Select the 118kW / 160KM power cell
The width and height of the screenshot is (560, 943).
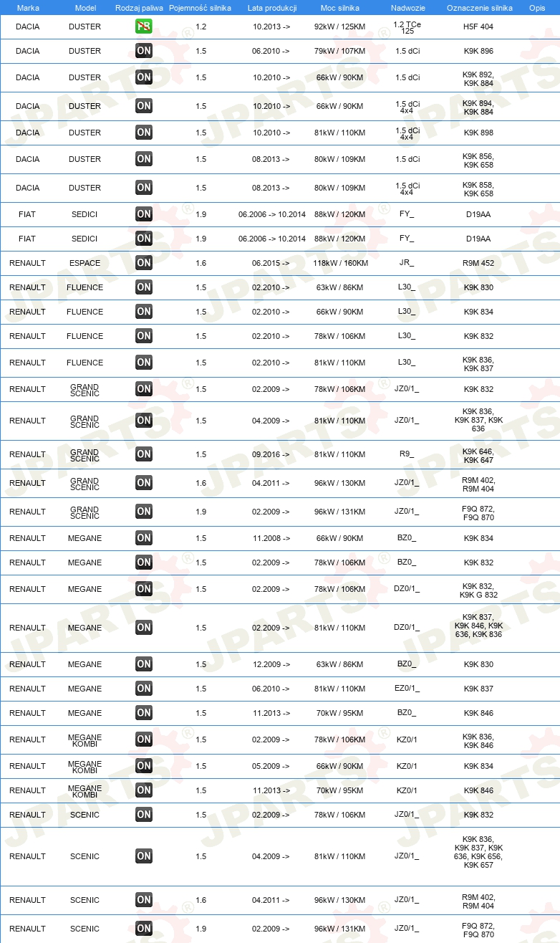[340, 263]
